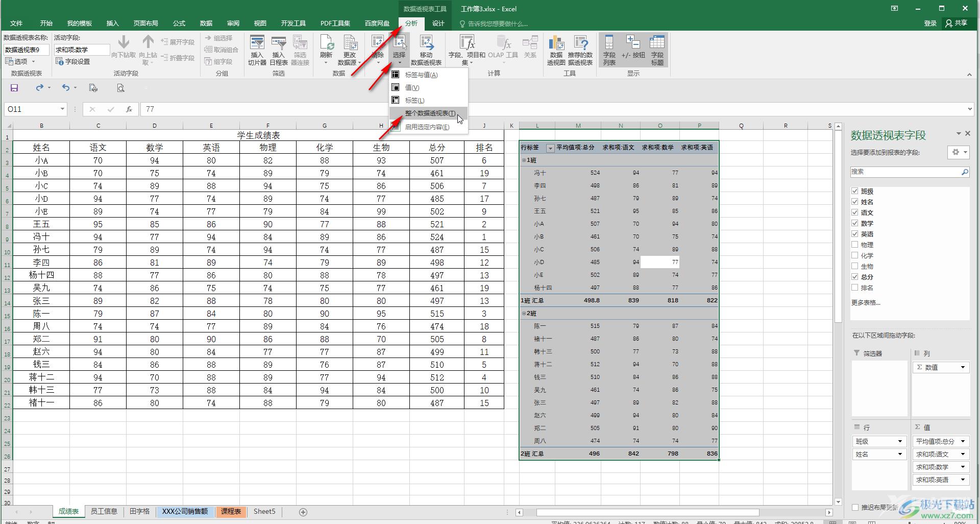Click the 展开字段 button
980x524 pixels.
[x=178, y=42]
